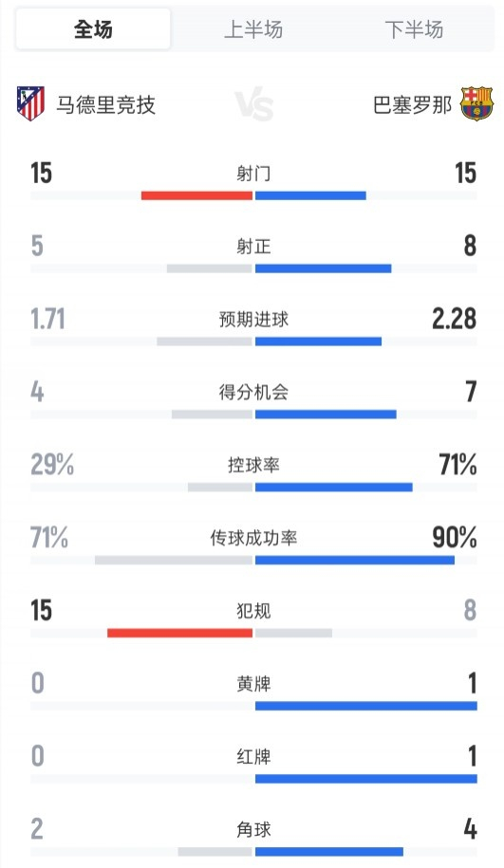Open the 巴塞罗那 team name
The width and height of the screenshot is (504, 868).
413,104
